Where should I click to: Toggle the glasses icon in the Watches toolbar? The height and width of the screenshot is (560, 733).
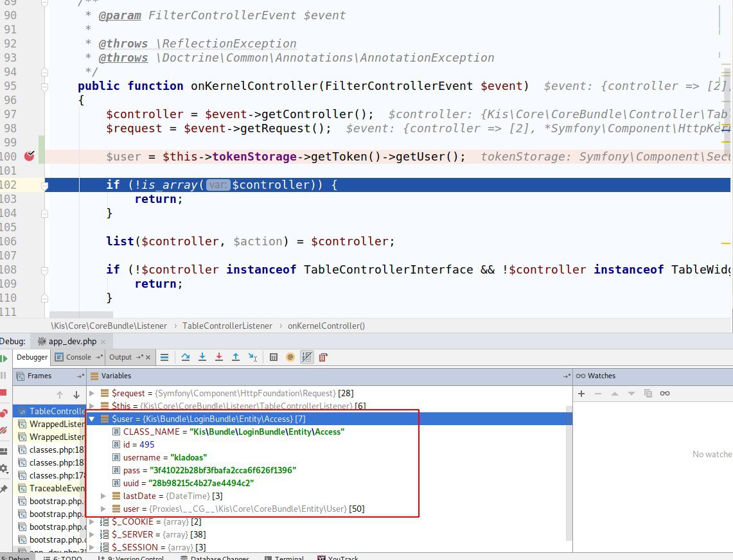coord(665,394)
